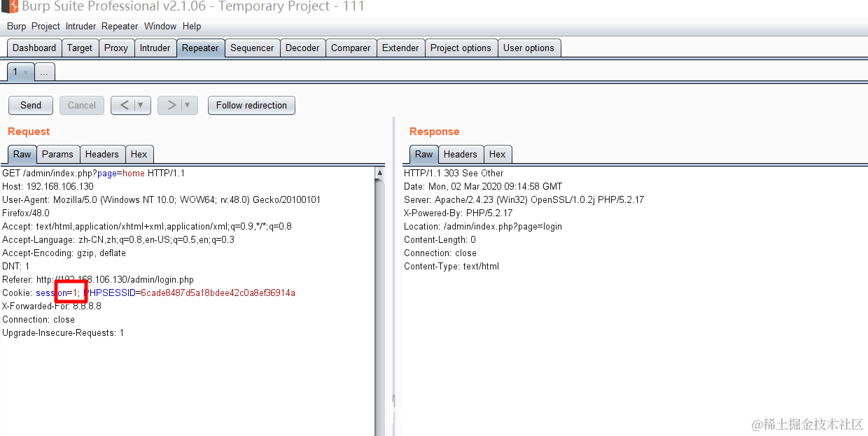Go forward to next request arrow
The height and width of the screenshot is (436, 868).
(171, 105)
